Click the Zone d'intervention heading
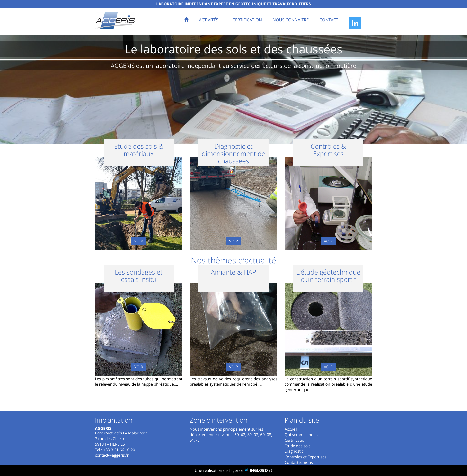The height and width of the screenshot is (476, 467). (x=218, y=420)
